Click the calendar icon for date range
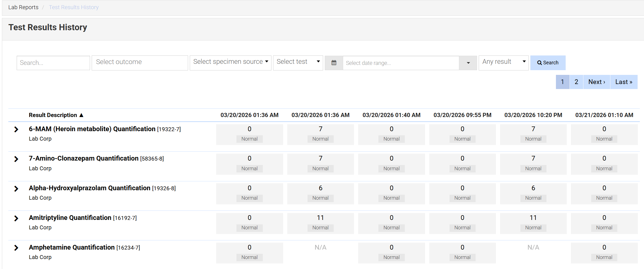Viewport: 644px width, 269px height. point(334,63)
